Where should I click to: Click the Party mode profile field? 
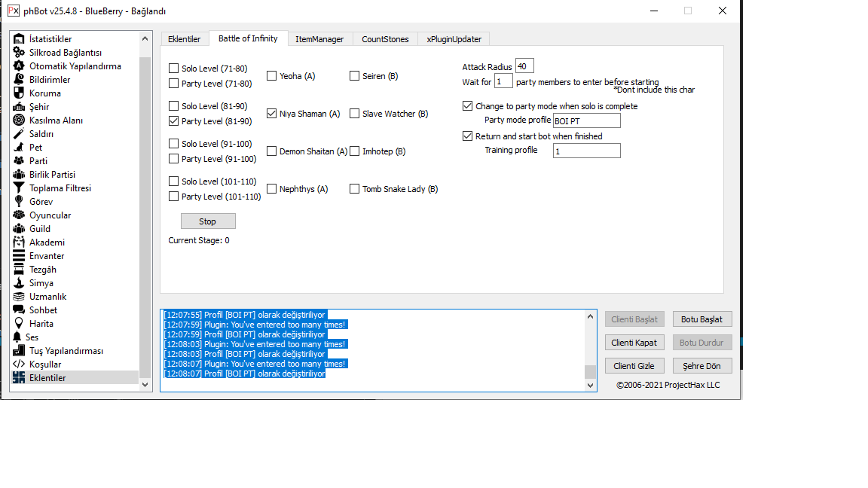coord(586,120)
